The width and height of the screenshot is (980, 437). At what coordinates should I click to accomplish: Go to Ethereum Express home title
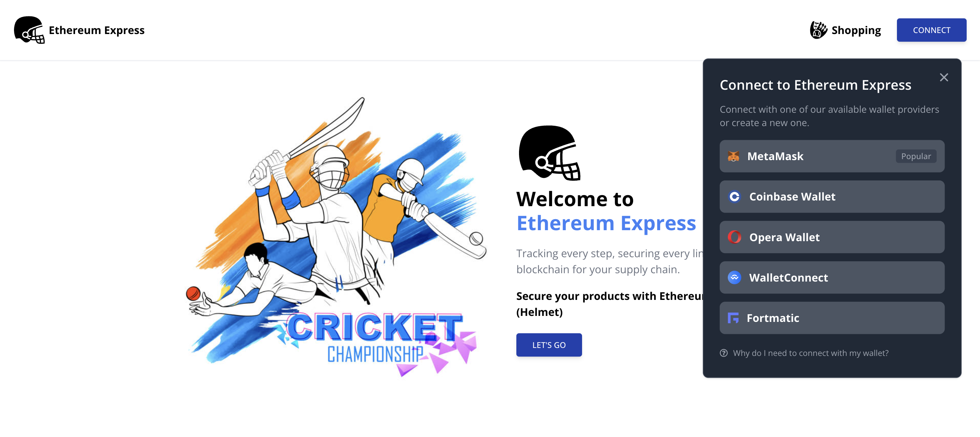click(97, 30)
